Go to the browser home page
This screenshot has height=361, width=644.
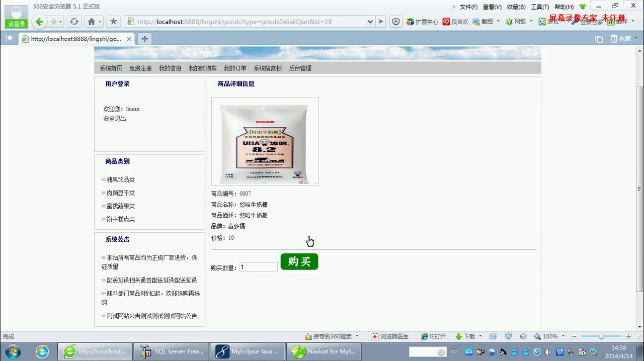pos(91,22)
